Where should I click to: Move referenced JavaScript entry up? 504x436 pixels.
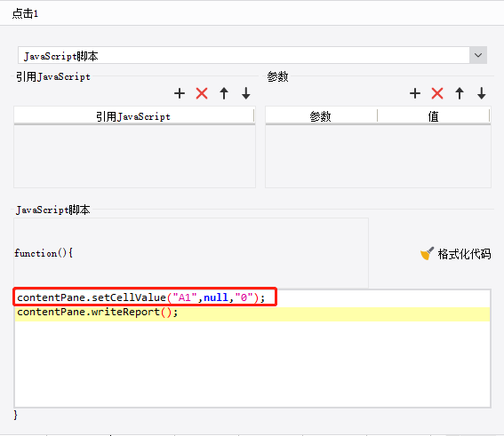coord(224,93)
